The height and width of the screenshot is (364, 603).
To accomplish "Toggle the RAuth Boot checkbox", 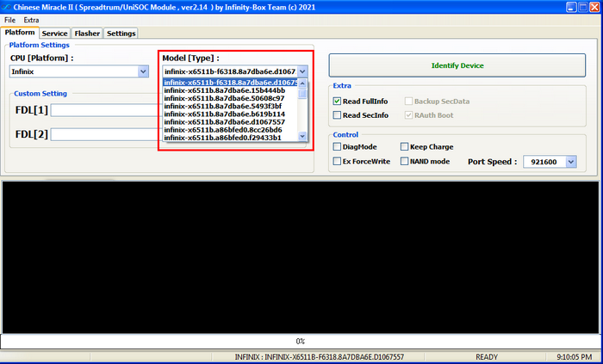I will (x=409, y=115).
